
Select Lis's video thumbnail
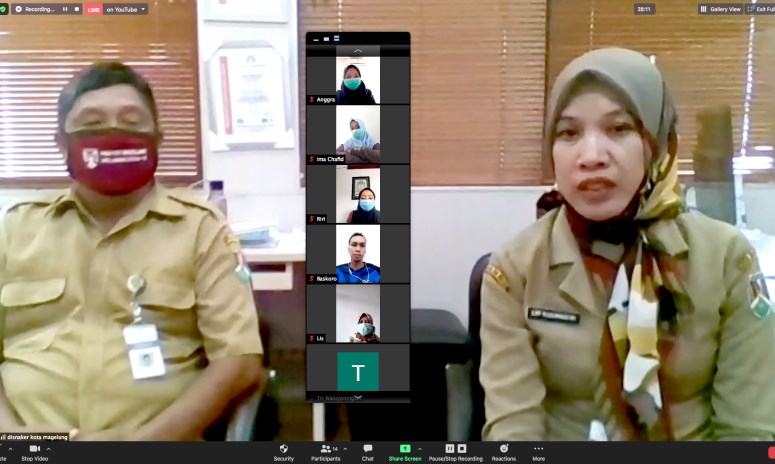tap(358, 314)
